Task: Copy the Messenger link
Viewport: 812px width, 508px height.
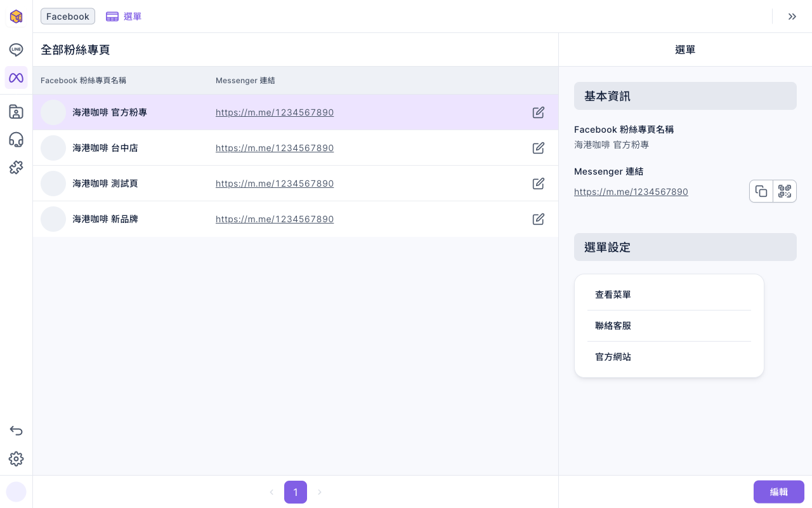Action: click(x=761, y=191)
